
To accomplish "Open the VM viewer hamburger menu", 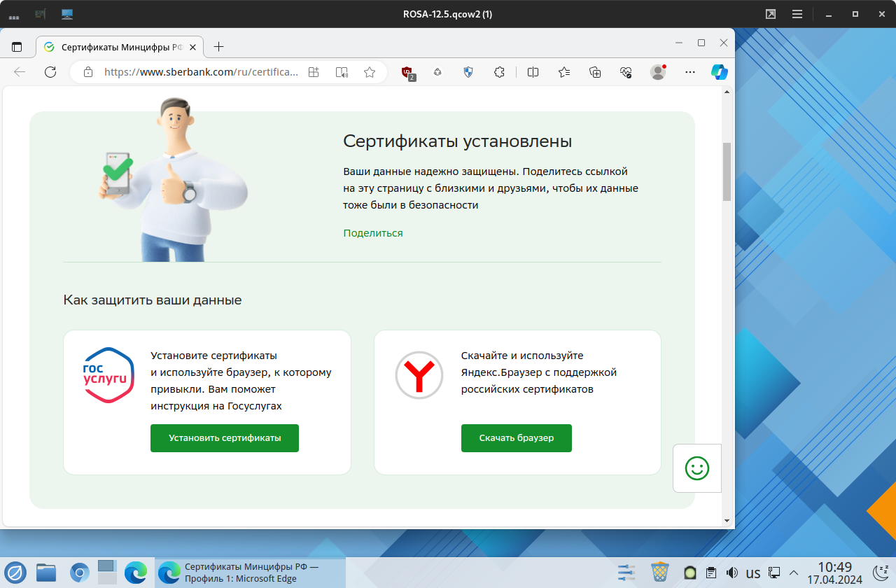I will click(x=797, y=14).
